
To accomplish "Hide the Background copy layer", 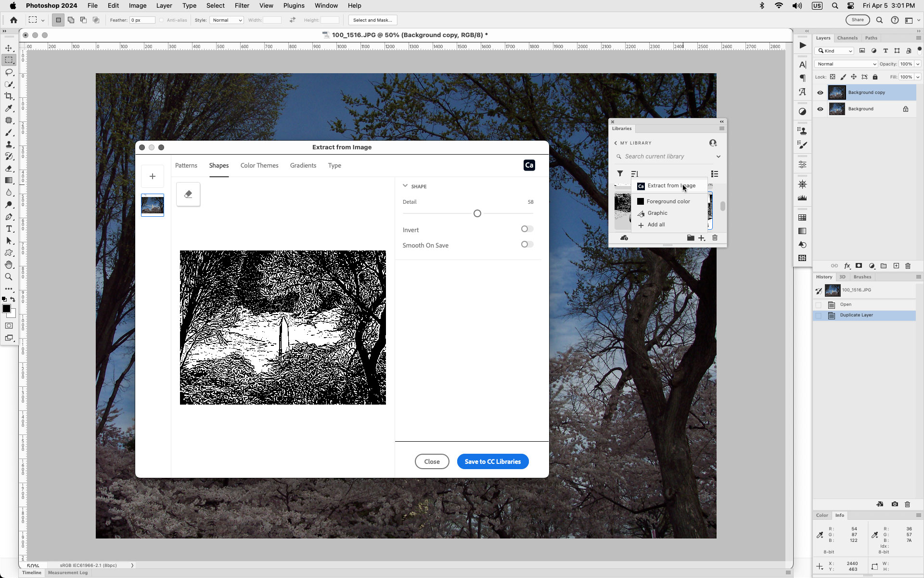I will [820, 92].
